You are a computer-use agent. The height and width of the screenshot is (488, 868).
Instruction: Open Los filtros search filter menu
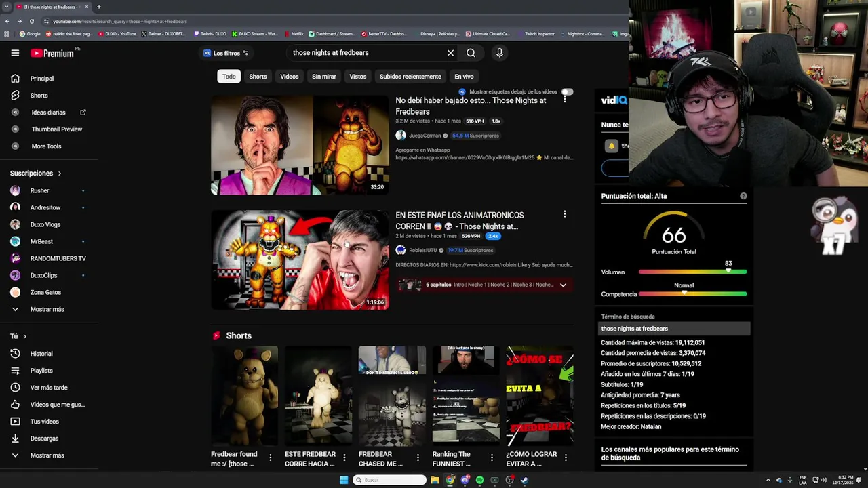226,53
